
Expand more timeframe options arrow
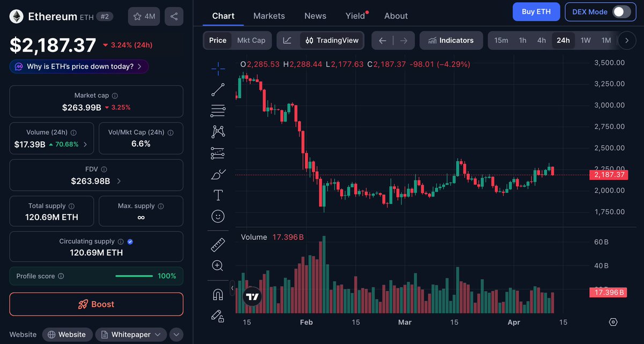[x=626, y=40]
